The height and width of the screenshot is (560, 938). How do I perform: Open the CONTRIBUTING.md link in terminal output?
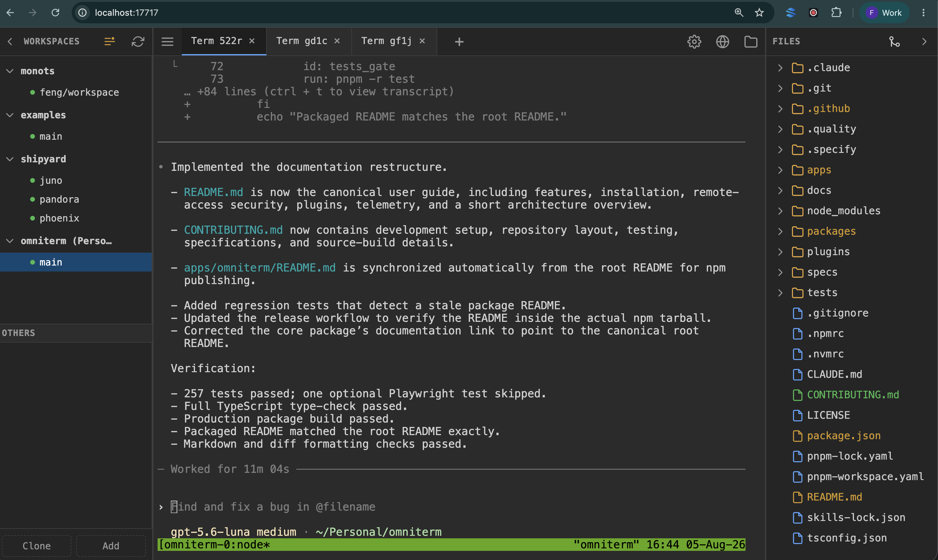point(233,230)
